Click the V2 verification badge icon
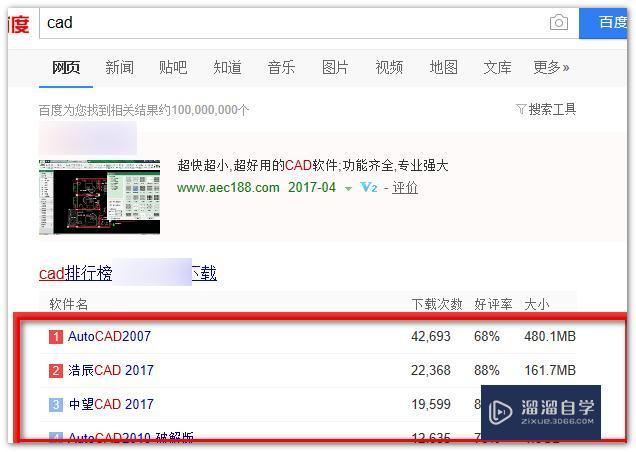 369,187
